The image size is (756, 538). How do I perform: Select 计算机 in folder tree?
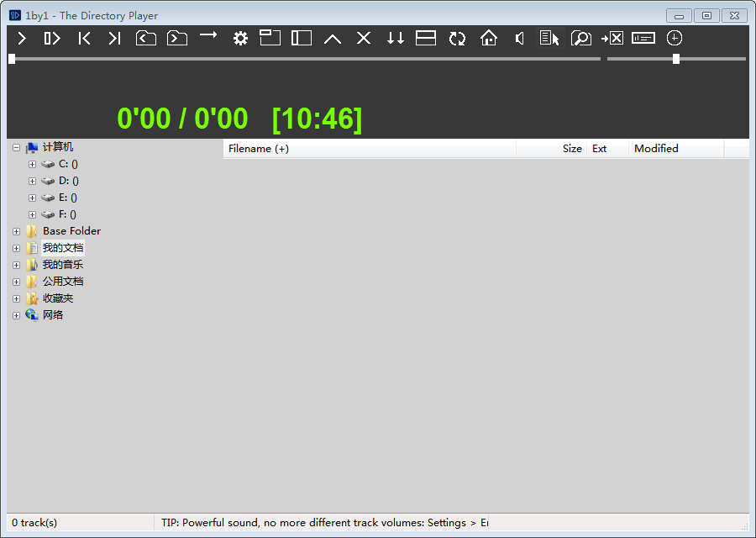[58, 147]
